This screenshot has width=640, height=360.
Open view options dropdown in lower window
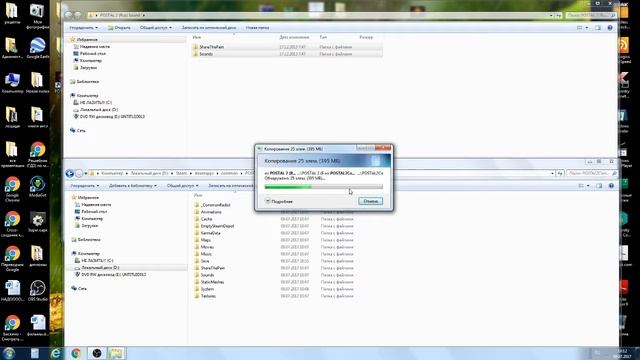click(588, 186)
